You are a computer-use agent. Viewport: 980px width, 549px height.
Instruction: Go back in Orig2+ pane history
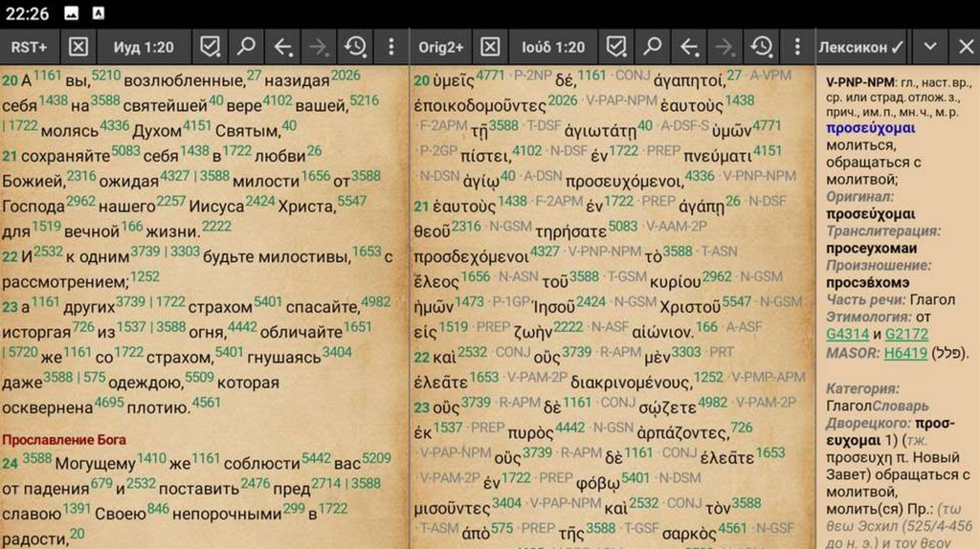tap(689, 47)
